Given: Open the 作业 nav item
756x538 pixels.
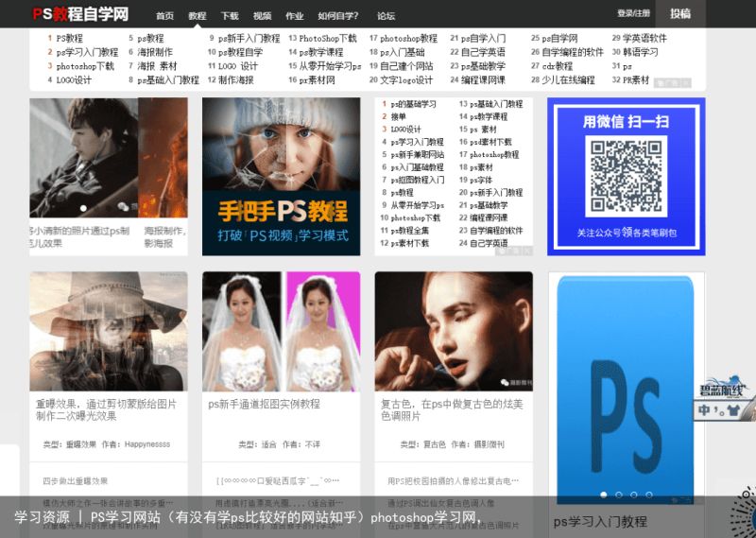Looking at the screenshot, I should (294, 16).
